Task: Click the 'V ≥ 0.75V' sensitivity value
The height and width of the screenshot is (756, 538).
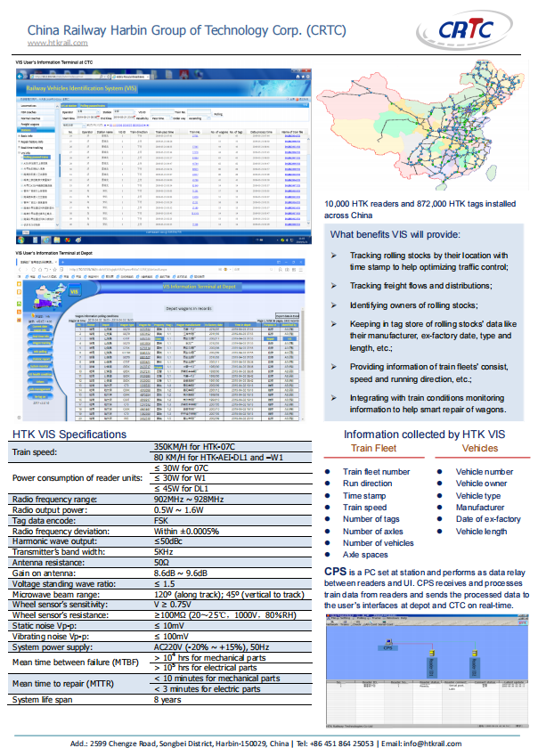Action: 172,604
